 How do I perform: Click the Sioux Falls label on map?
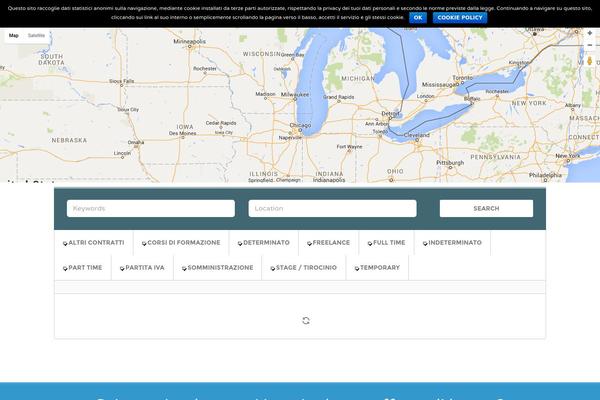[122, 81]
